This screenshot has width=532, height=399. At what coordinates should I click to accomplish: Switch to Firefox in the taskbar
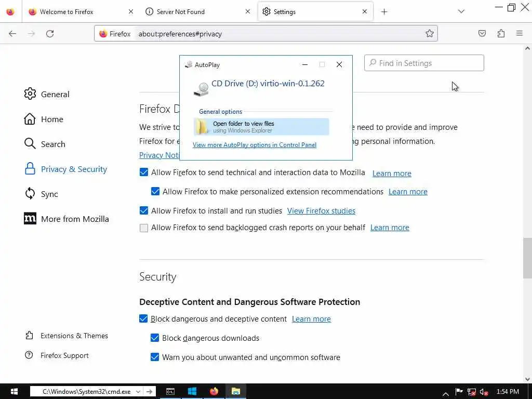tap(214, 392)
